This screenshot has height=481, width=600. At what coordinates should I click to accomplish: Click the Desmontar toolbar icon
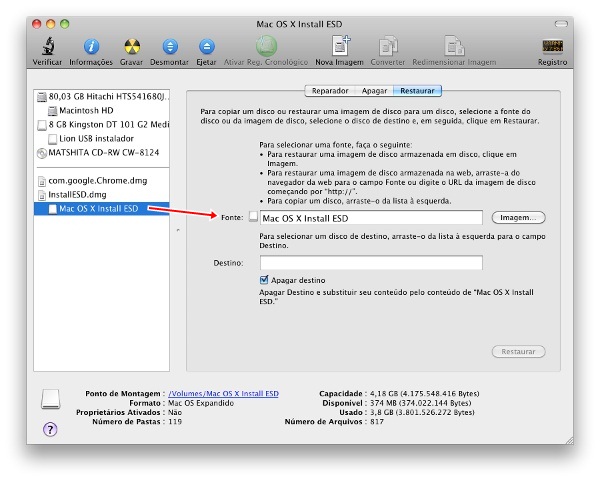[170, 47]
